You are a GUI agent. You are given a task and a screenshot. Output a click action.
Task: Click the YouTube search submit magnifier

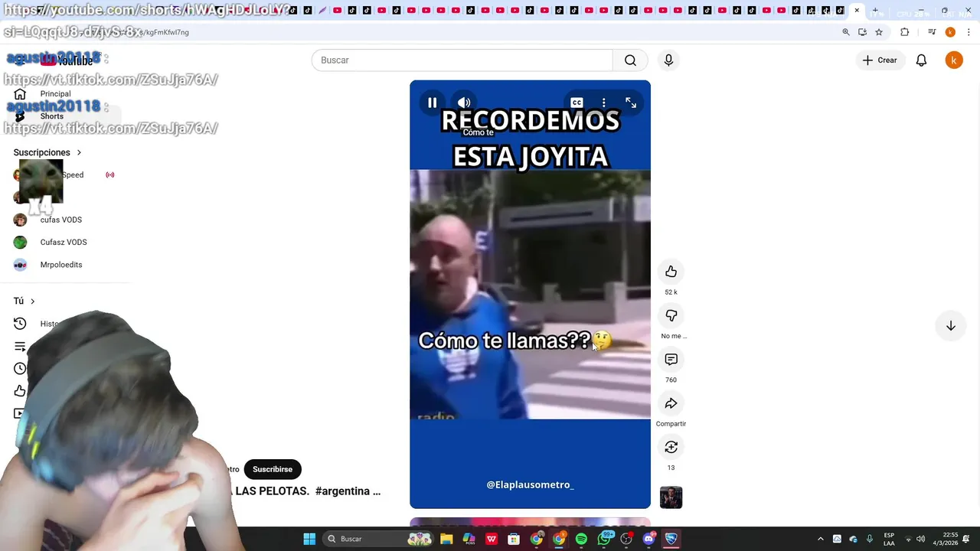pos(630,60)
